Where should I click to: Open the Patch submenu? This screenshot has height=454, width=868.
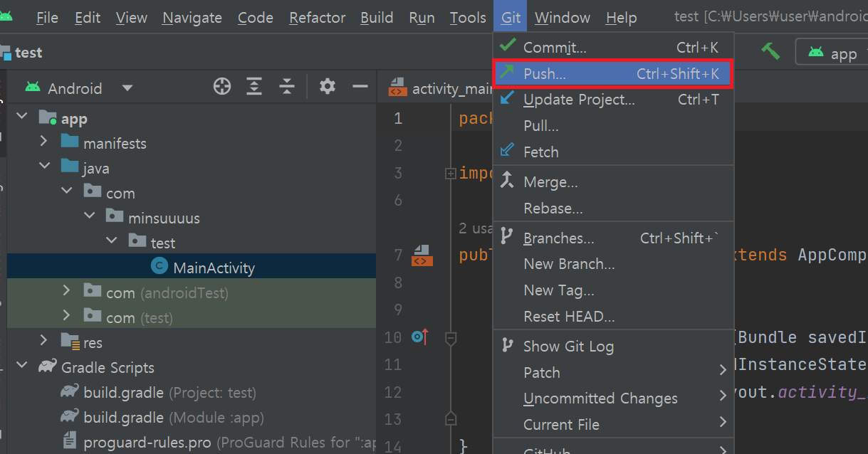pyautogui.click(x=613, y=373)
